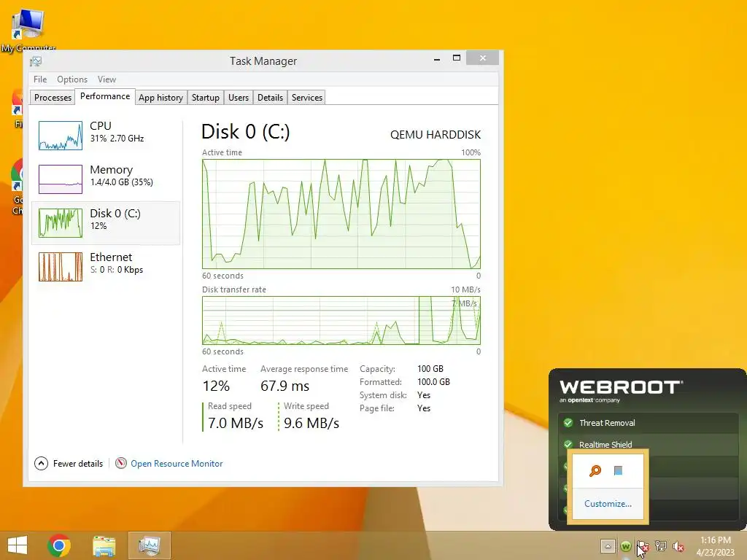The height and width of the screenshot is (560, 747).
Task: Click the orange magnifier icon in tray overflow
Action: pos(595,471)
